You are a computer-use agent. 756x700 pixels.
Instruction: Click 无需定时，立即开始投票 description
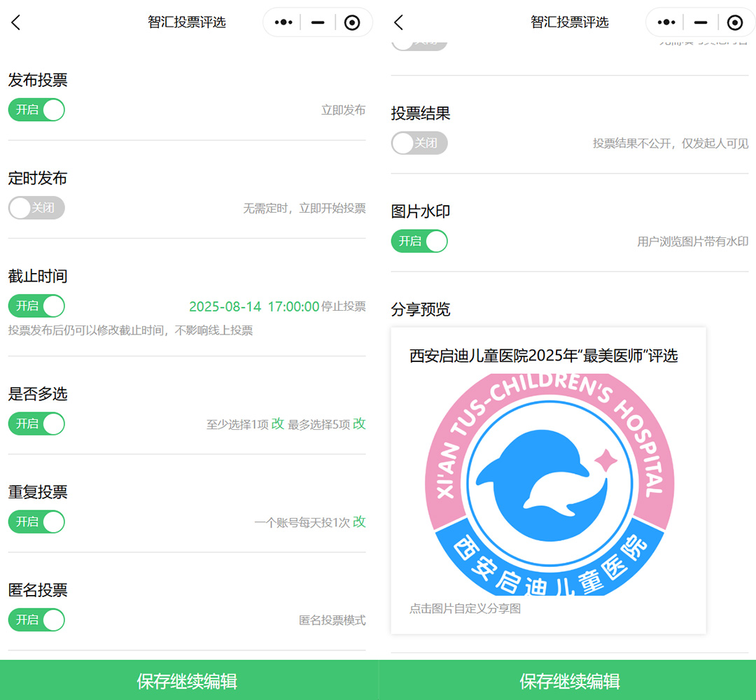[304, 209]
